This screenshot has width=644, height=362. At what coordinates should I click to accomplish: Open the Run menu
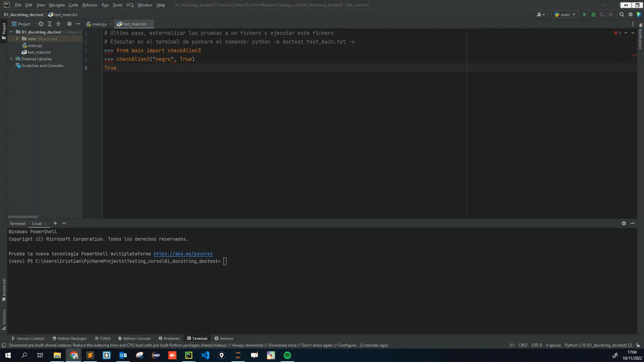(x=105, y=5)
